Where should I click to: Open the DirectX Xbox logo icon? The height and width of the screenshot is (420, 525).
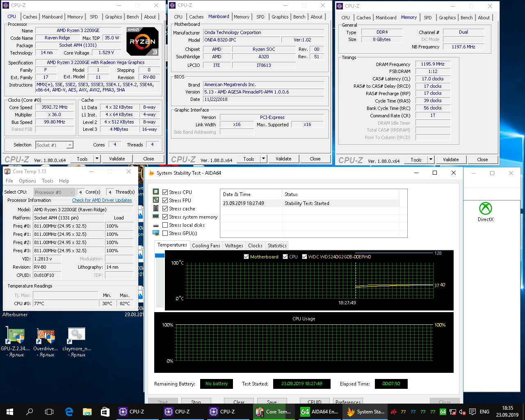coord(486,208)
